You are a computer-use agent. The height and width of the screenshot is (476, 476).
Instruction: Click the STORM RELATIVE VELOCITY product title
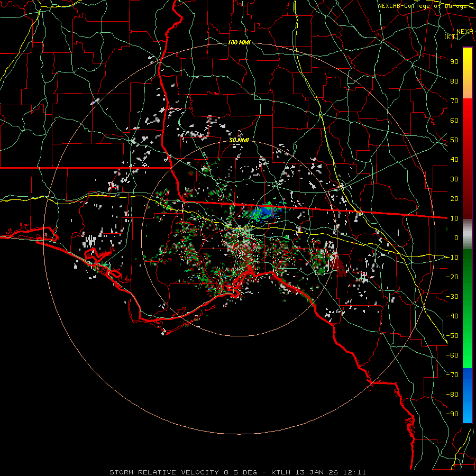point(164,472)
